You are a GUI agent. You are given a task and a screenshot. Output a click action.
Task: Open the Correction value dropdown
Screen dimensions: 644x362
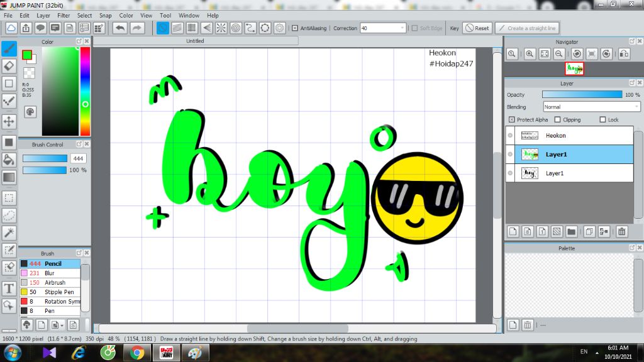[x=402, y=28]
